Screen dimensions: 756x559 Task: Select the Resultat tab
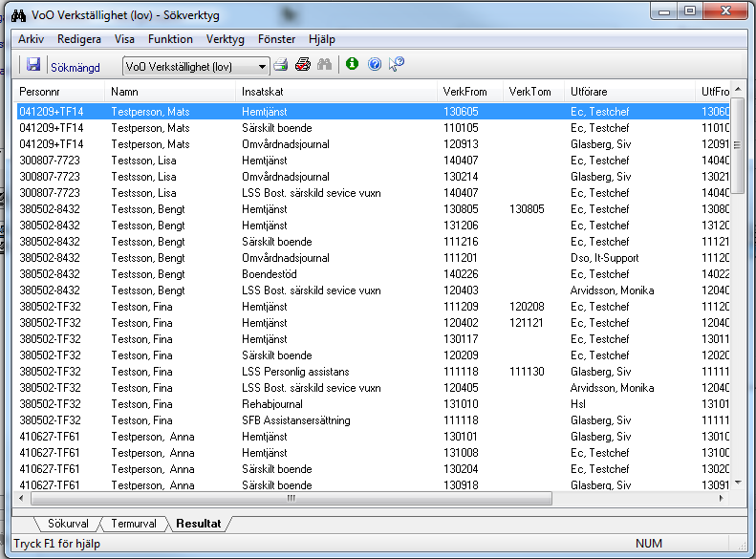tap(198, 524)
